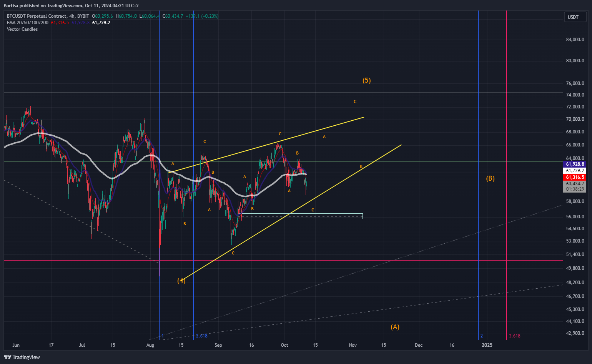592x364 pixels.
Task: Click the 01:38:29 candle countdown
Action: (575, 189)
